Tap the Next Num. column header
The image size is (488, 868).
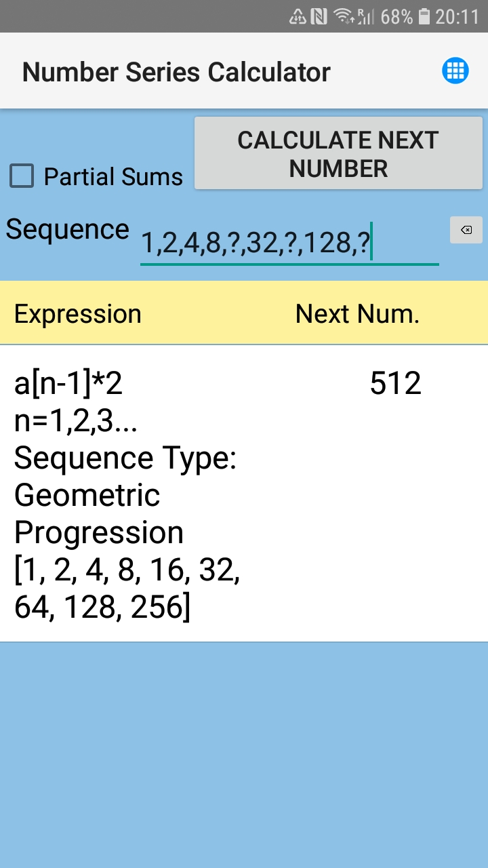[x=357, y=314]
